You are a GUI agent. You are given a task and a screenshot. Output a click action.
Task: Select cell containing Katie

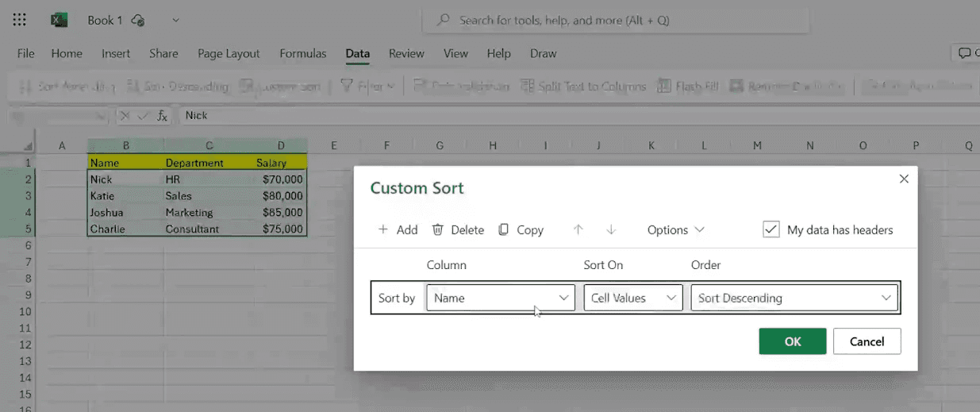pyautogui.click(x=125, y=195)
